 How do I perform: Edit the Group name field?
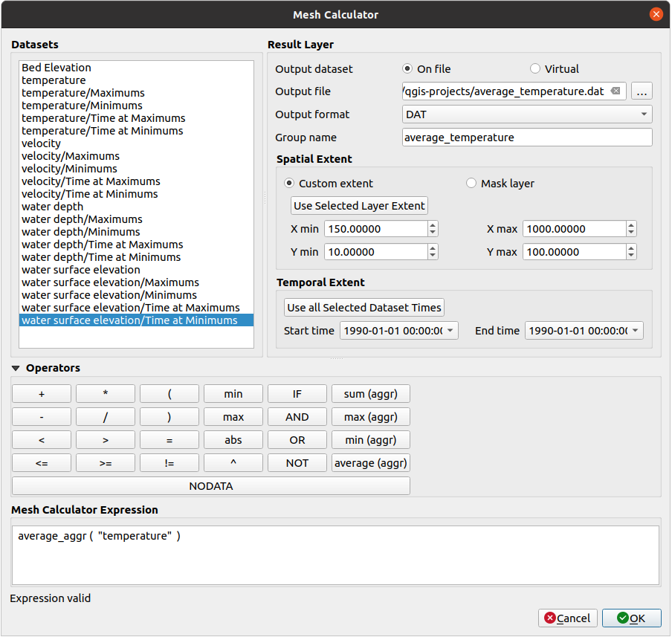[526, 137]
